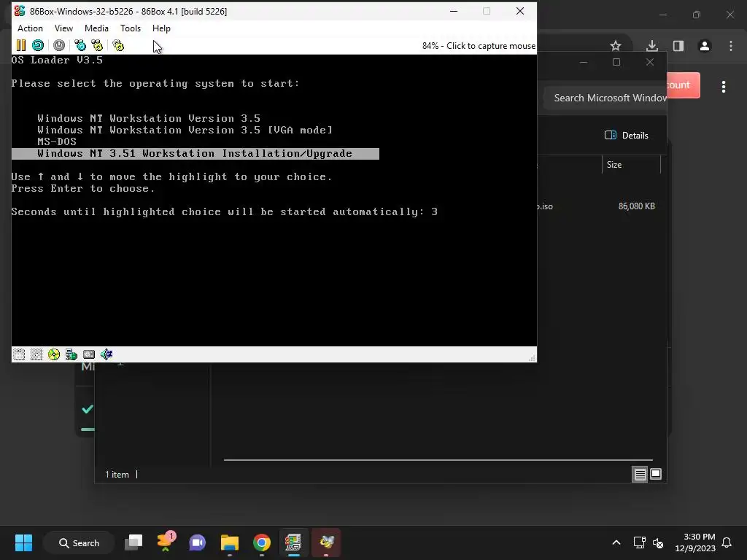Maximize the File Explorer window
The image size is (747, 560).
click(616, 63)
